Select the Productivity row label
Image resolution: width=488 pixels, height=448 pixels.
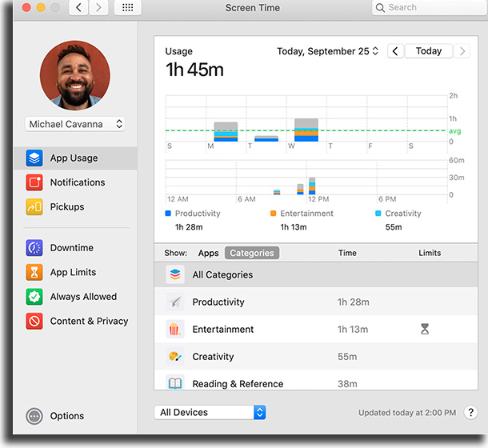pos(218,302)
